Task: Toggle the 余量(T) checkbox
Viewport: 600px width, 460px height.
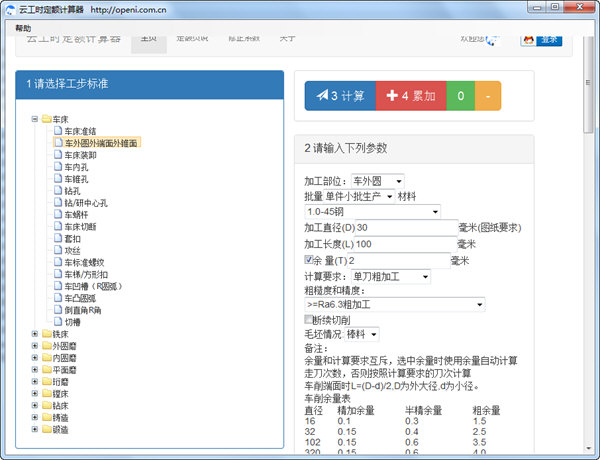Action: click(308, 259)
